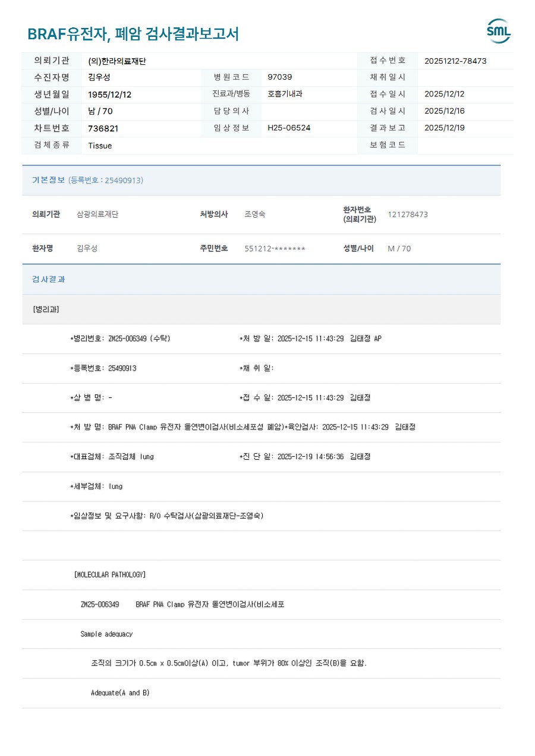
Task: Select department value 호흡기내과
Action: point(285,94)
